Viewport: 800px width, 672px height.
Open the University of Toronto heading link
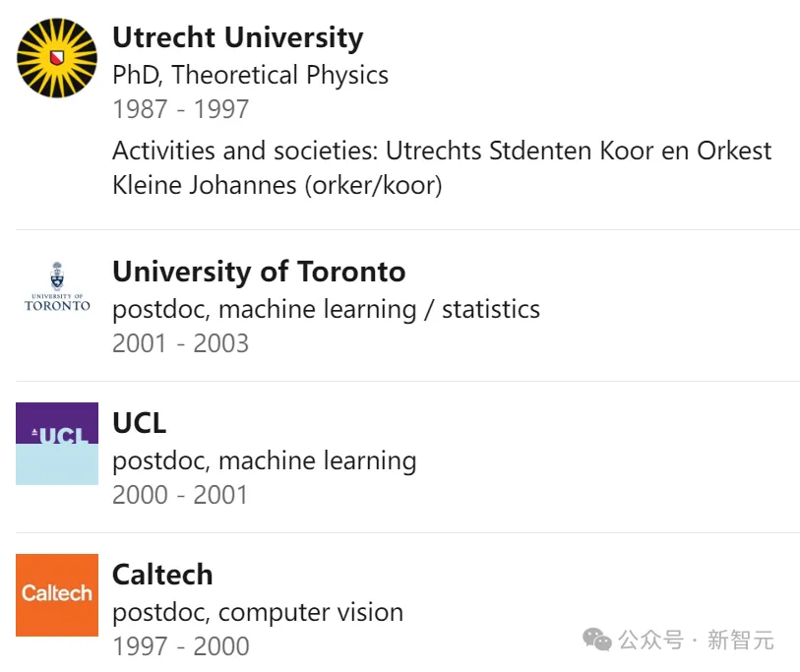click(259, 271)
